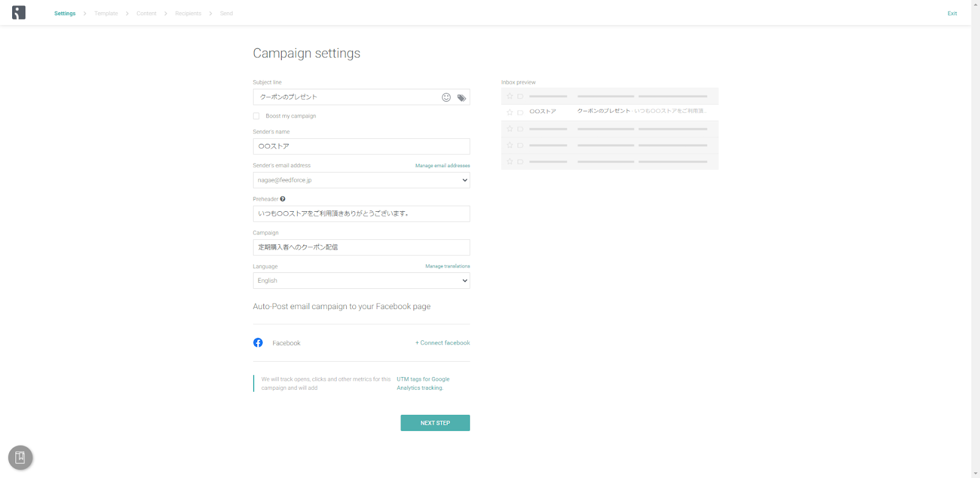Click the NEXT STEP button
Image resolution: width=980 pixels, height=478 pixels.
(435, 423)
